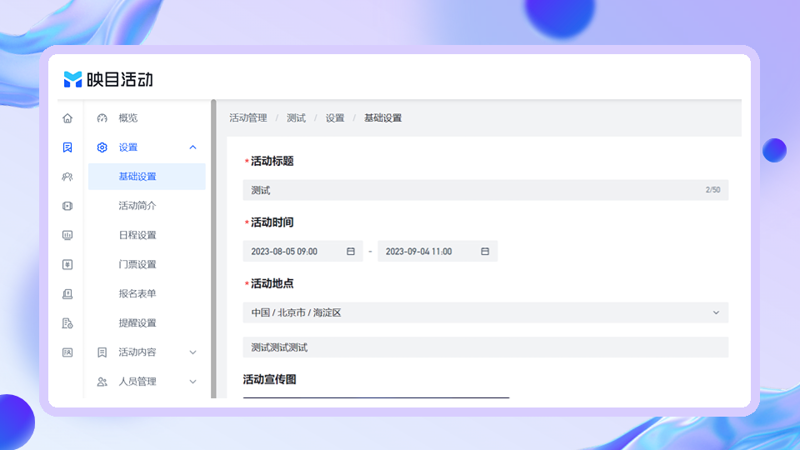Image resolution: width=800 pixels, height=450 pixels.
Task: Click the 2/50 character counter
Action: coord(713,190)
